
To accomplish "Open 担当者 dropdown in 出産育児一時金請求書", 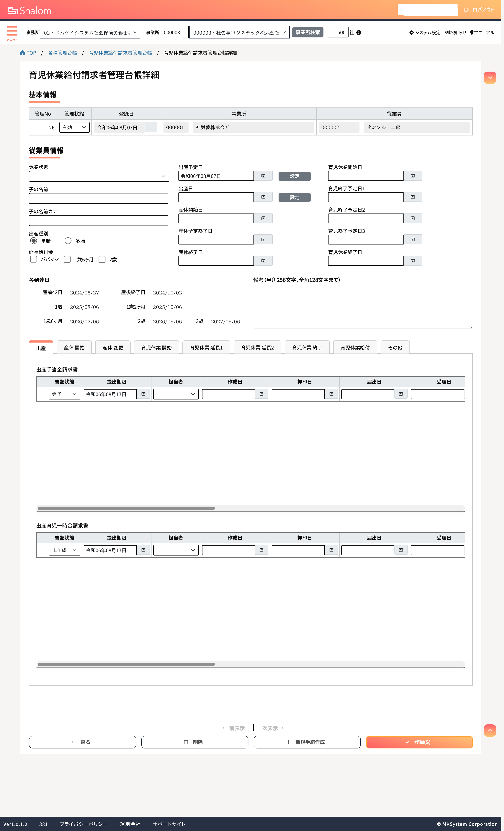I will [x=176, y=550].
